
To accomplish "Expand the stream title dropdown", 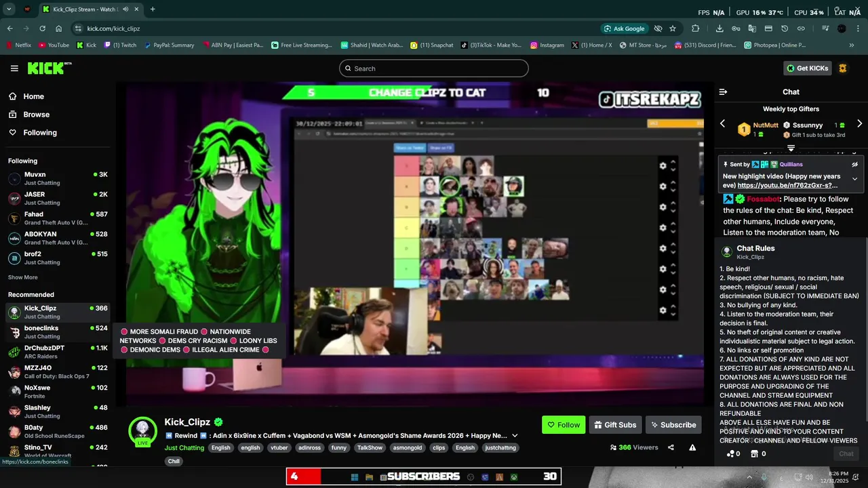I will (x=515, y=436).
